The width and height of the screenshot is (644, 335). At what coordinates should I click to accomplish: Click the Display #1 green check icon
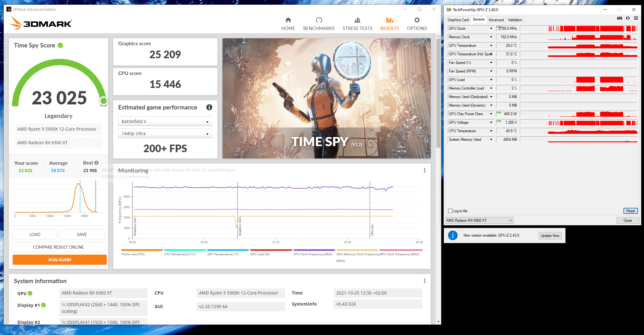tap(43, 305)
